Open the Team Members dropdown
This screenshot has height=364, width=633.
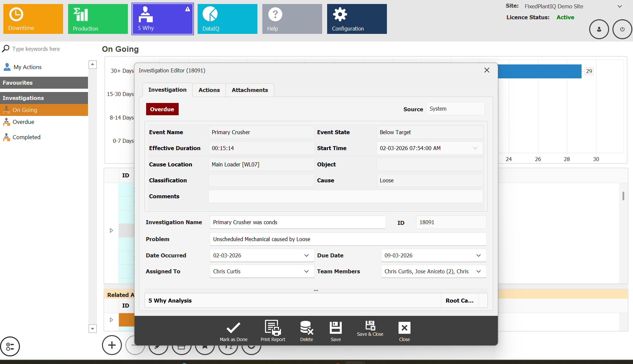(x=479, y=271)
